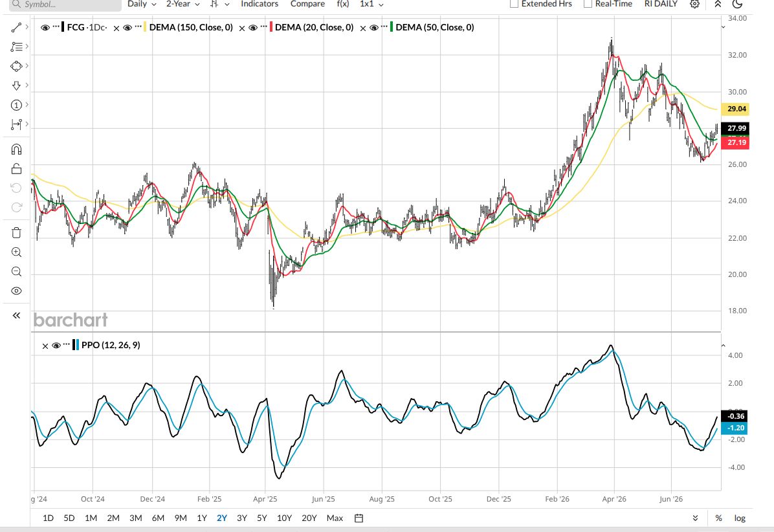Click the RI DAILY template button
Viewport: 774px width, 532px height.
click(x=661, y=4)
